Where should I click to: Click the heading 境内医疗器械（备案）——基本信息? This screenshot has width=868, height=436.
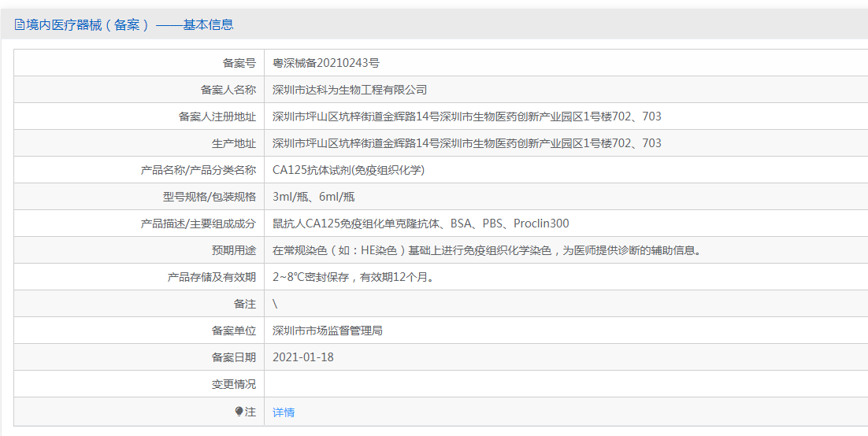(130, 25)
